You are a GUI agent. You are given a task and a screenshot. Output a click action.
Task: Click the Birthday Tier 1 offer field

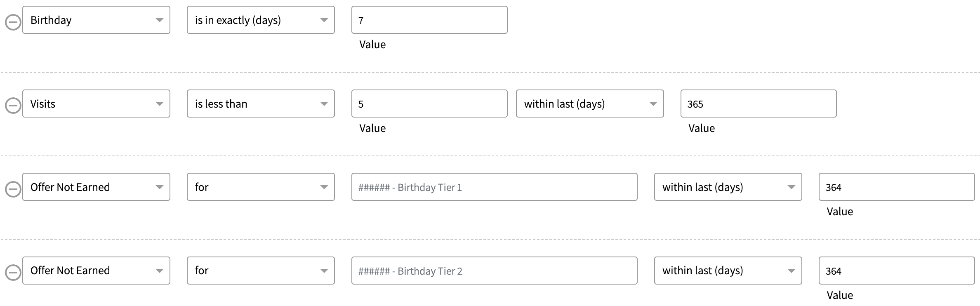pos(494,187)
